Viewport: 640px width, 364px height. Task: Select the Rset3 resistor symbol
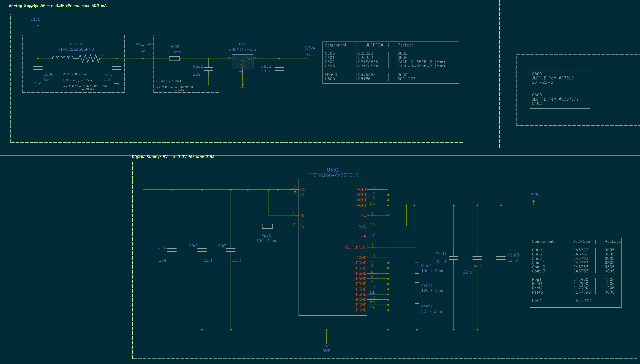(417, 309)
